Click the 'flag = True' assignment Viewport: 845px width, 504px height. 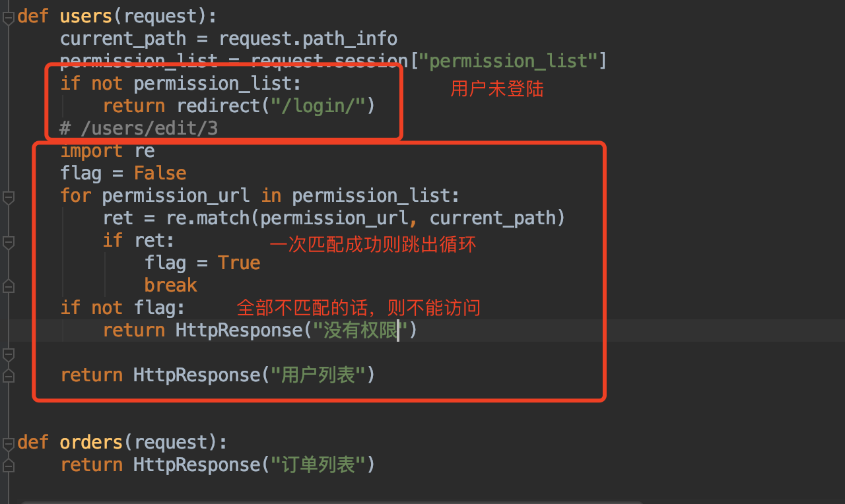202,263
